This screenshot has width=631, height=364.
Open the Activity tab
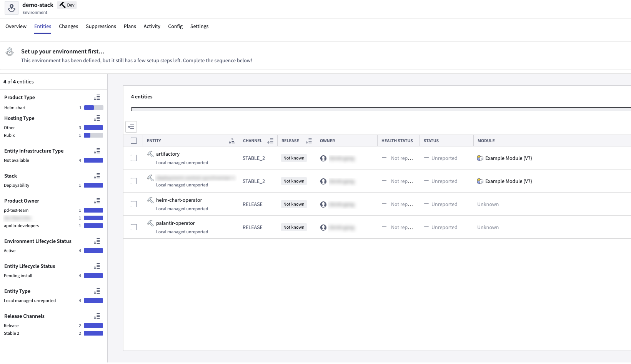coord(152,27)
